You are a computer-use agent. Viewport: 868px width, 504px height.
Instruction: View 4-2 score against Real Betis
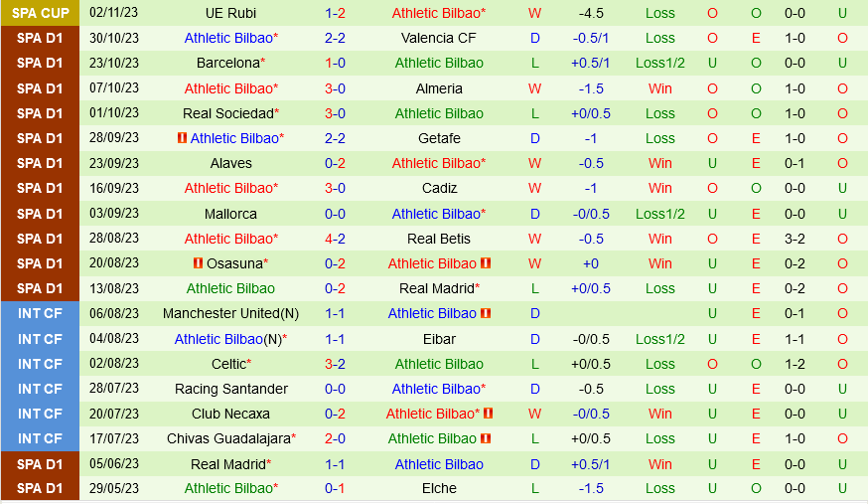[335, 239]
